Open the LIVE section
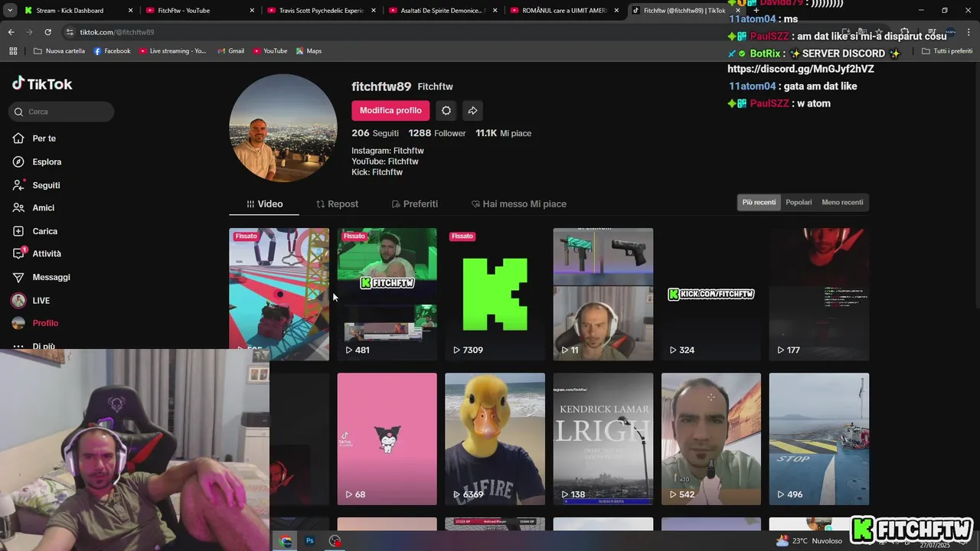The height and width of the screenshot is (551, 980). pos(31,301)
